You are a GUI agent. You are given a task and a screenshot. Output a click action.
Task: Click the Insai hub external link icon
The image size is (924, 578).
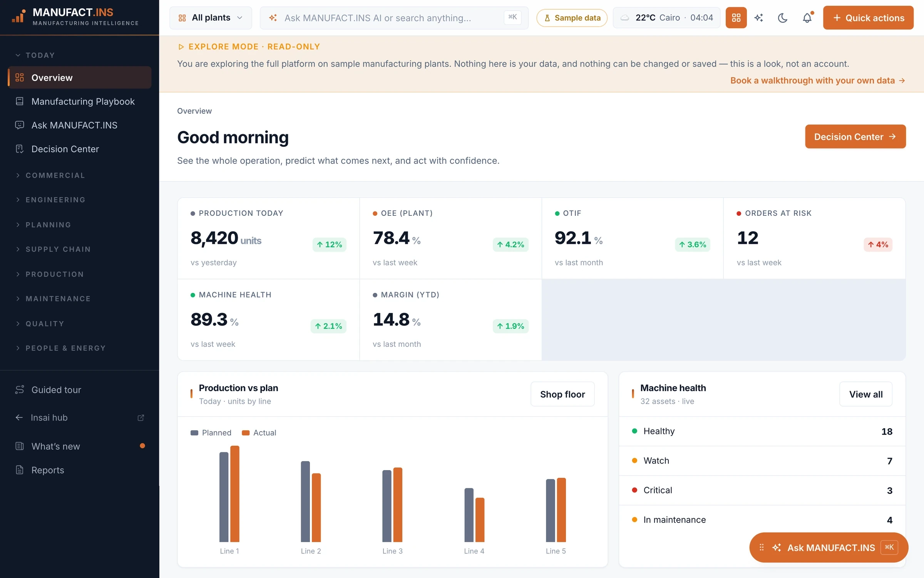click(x=141, y=418)
